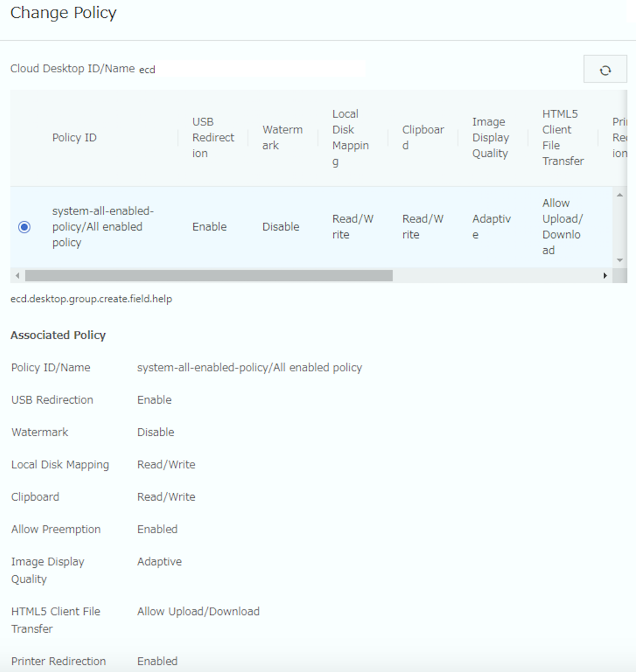Click the policy name in the table row
The width and height of the screenshot is (636, 672).
tap(103, 227)
